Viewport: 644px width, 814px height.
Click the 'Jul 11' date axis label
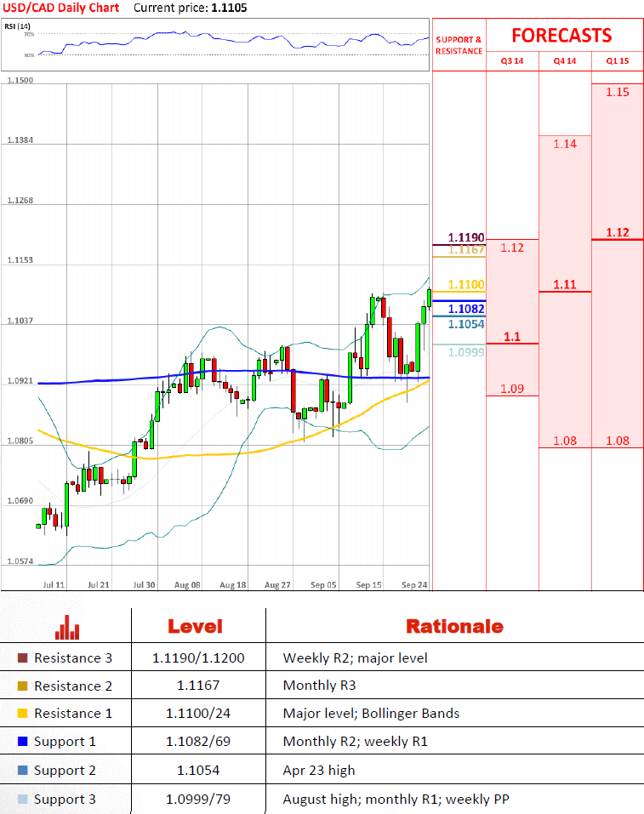(54, 584)
